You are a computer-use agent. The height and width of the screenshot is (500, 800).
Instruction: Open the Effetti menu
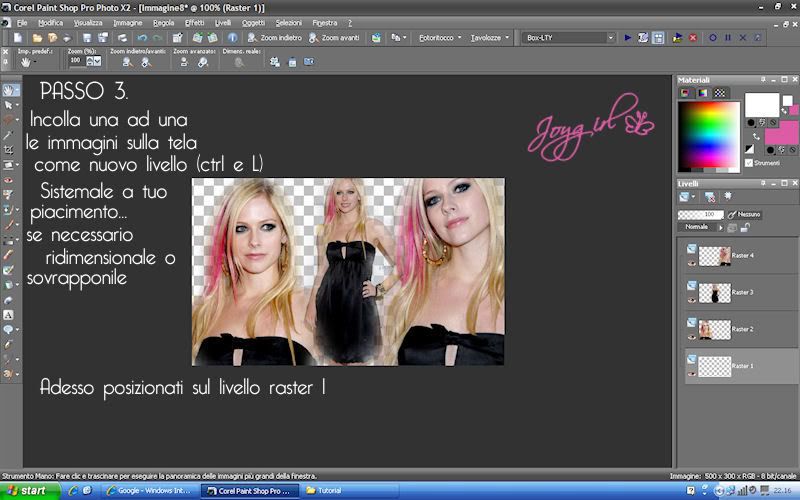coord(194,23)
